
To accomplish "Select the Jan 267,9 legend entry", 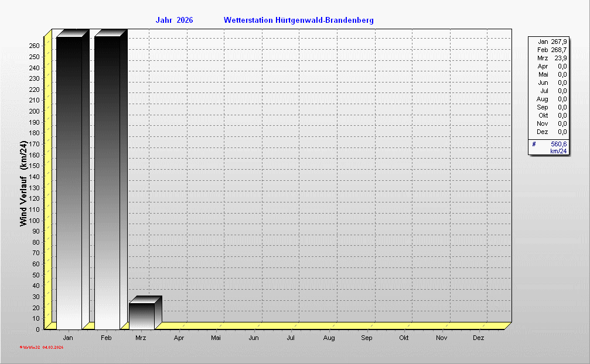I will 551,42.
